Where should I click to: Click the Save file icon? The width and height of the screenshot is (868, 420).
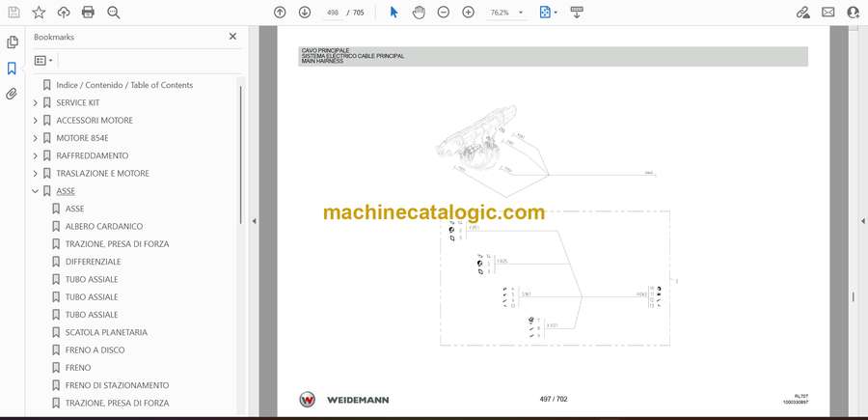[14, 13]
